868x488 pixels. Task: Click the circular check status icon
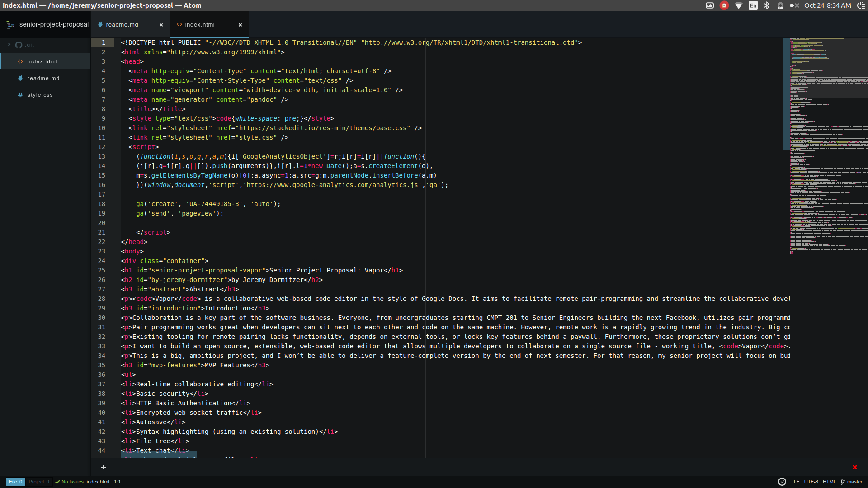(782, 482)
